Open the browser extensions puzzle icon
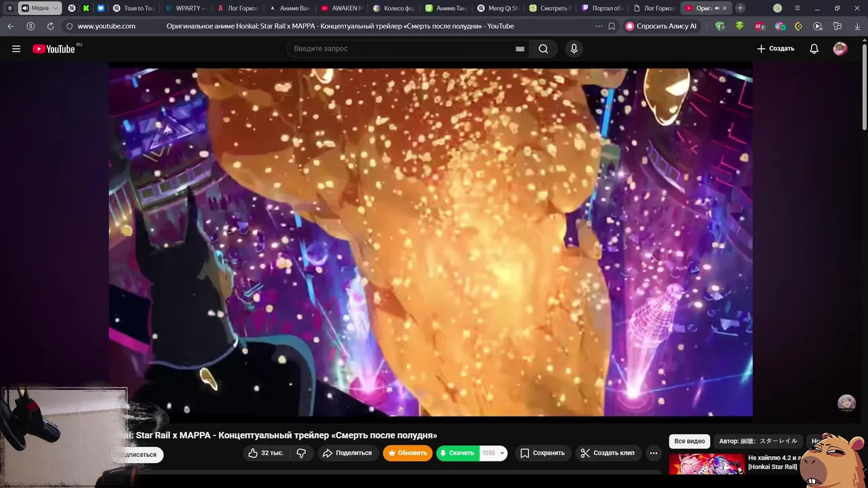The image size is (868, 488). (x=837, y=26)
